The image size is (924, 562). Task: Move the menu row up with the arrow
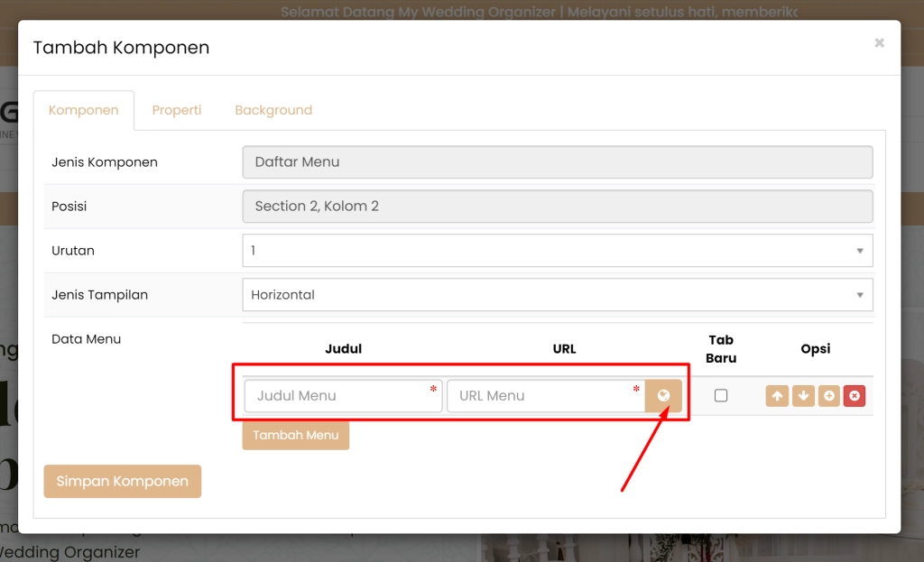[x=777, y=396]
